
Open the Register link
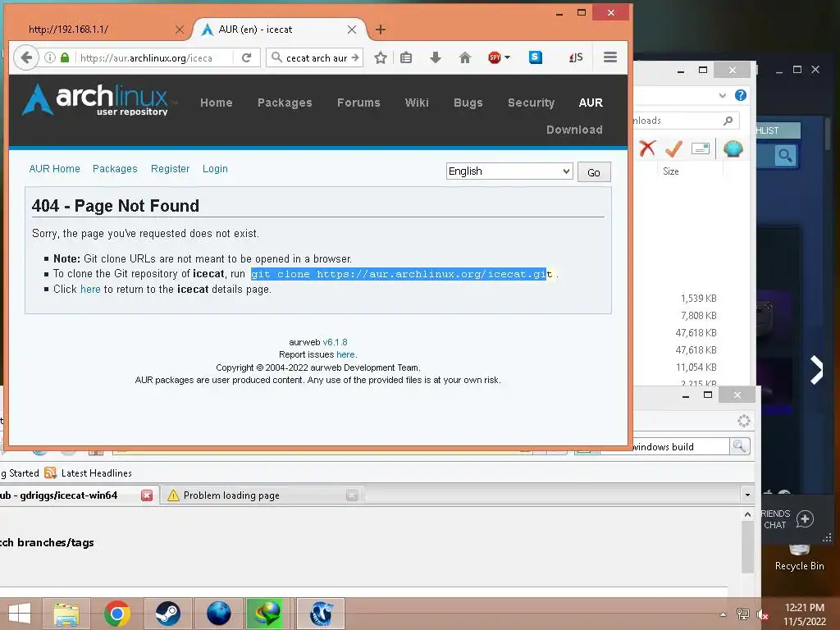(170, 169)
